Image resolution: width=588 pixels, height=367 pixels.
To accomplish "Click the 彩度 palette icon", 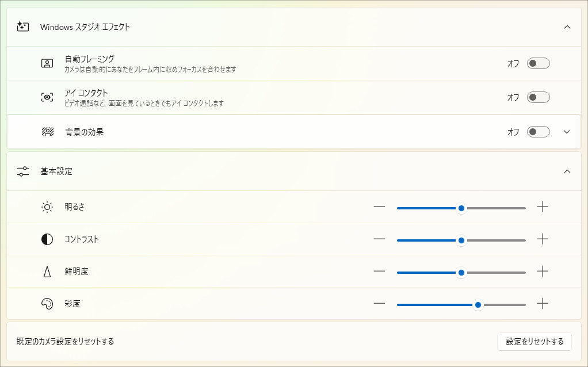I will tap(47, 303).
